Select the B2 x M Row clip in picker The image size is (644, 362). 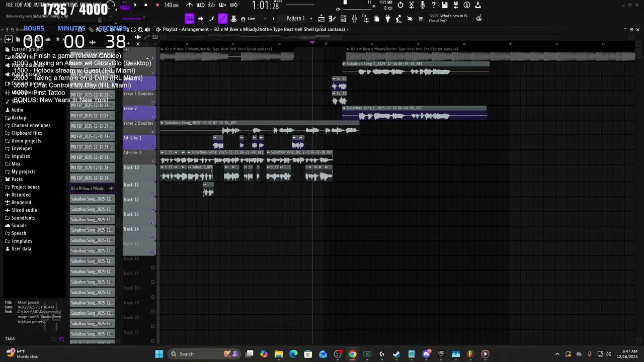92,189
